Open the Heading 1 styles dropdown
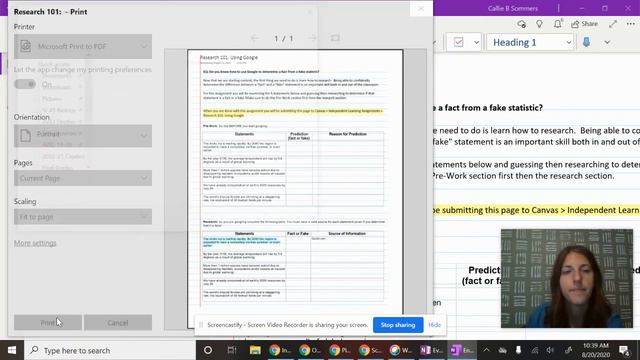Screen dimensions: 640x360 [530, 42]
